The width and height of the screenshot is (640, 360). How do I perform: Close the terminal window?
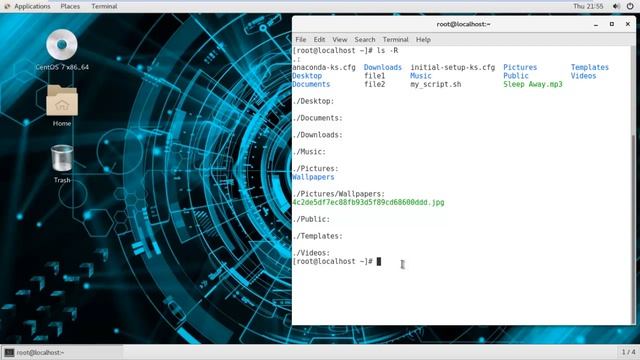[628, 24]
